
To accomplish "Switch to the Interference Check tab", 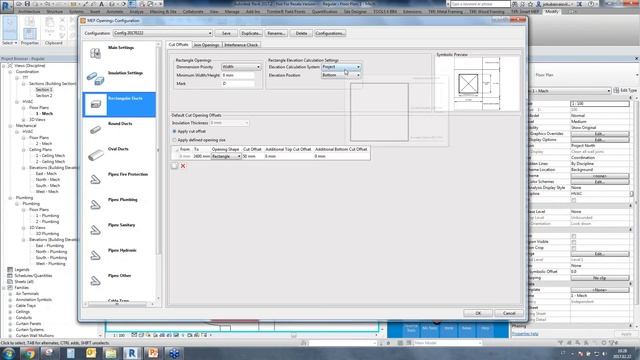I will point(241,44).
